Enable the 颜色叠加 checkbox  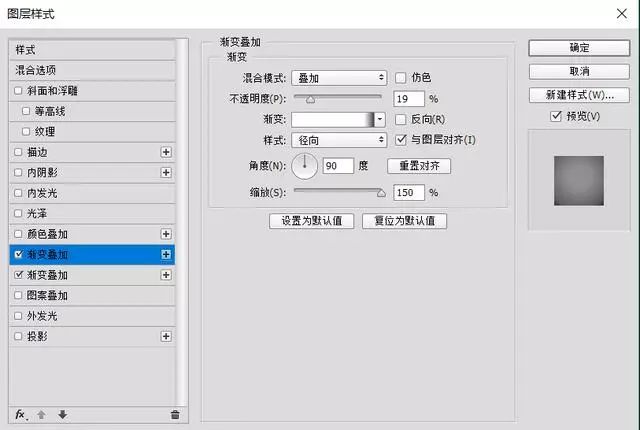[x=18, y=234]
